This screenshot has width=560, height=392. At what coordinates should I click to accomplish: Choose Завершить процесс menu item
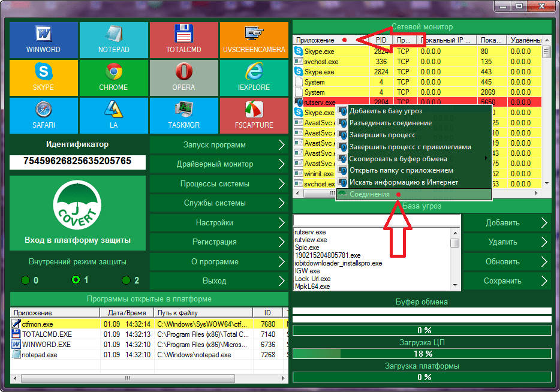click(414, 135)
